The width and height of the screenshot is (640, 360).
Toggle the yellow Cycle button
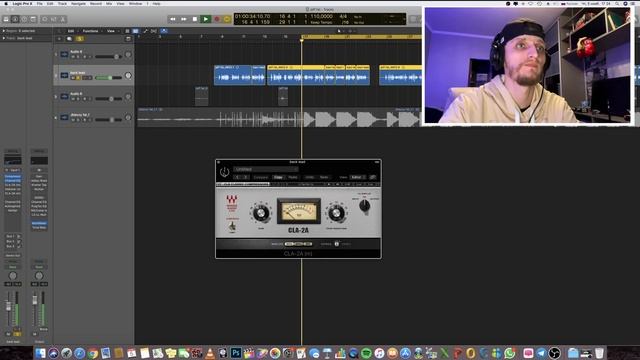(x=227, y=19)
